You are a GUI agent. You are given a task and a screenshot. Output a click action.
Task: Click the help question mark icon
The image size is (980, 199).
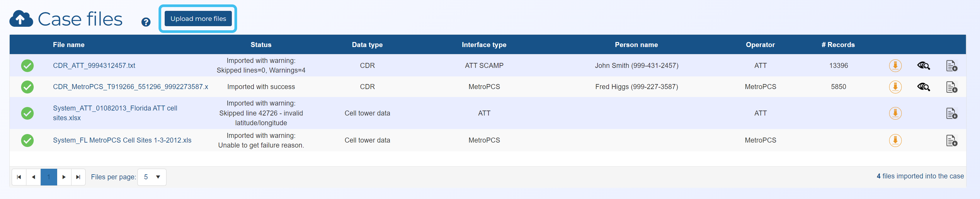point(146,22)
